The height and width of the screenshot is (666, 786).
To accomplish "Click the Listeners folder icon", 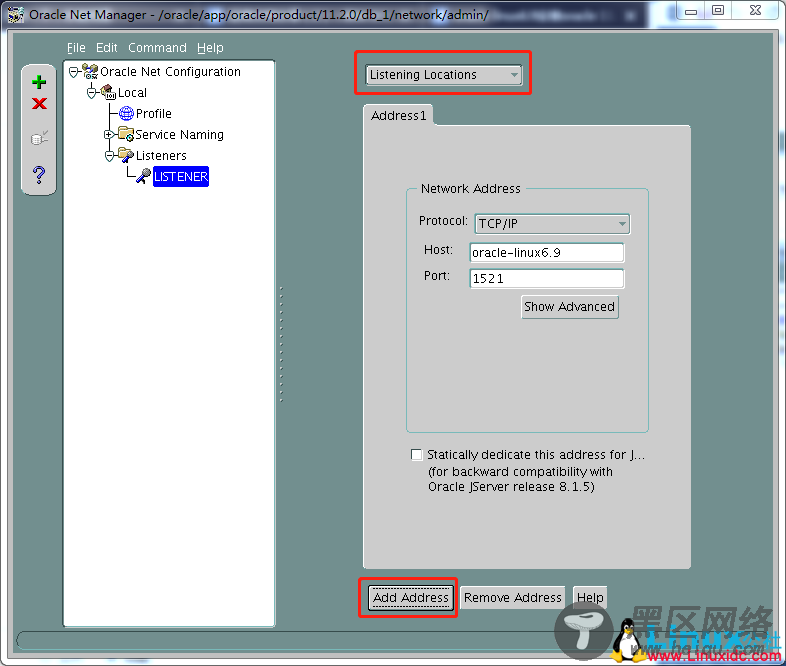I will coord(126,155).
